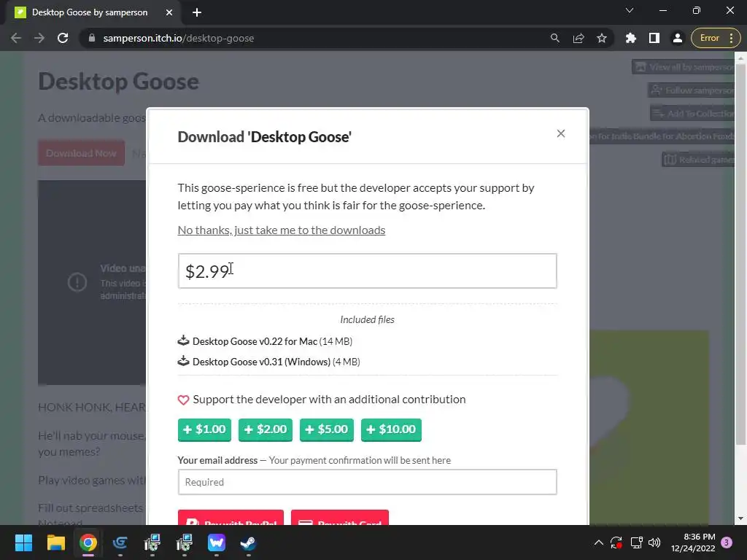
Task: Close the Download 'Desktop Goose' dialog
Action: coord(561,134)
